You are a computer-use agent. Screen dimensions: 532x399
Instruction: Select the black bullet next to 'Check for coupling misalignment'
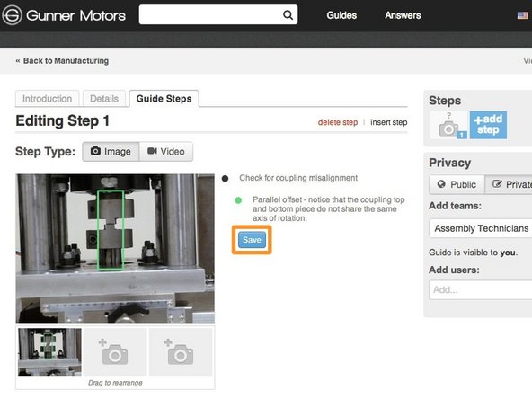pos(225,179)
